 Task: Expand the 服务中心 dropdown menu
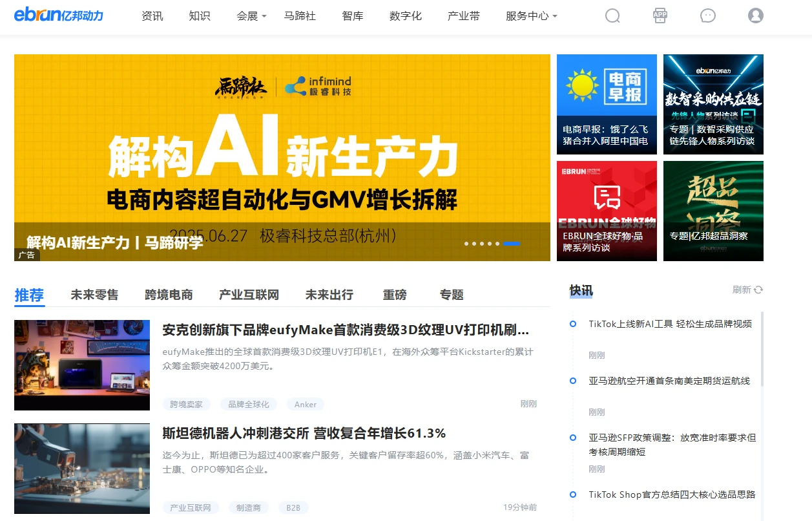(531, 16)
